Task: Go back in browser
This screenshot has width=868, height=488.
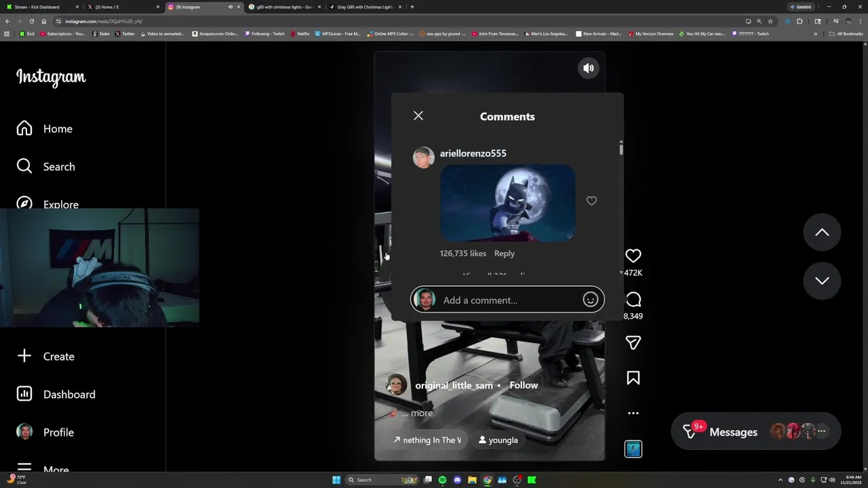Action: (x=7, y=21)
